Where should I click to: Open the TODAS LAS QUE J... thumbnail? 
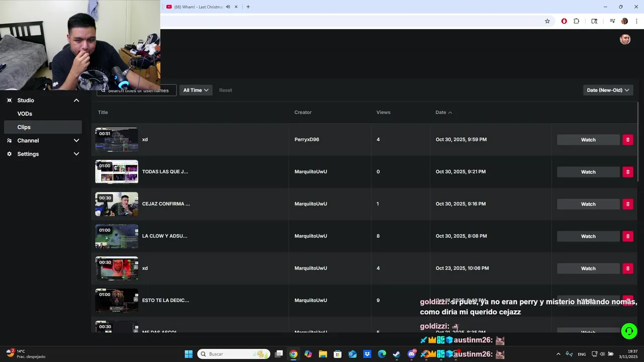click(117, 172)
